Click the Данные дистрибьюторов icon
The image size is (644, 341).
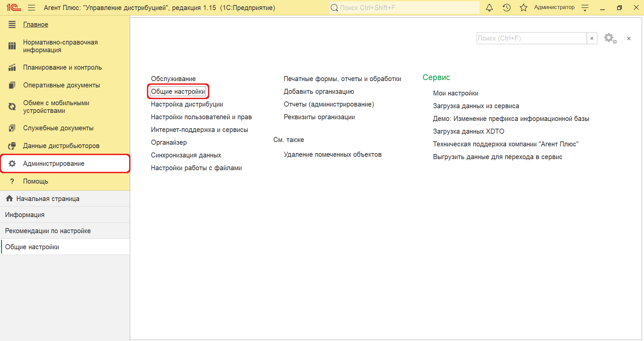click(x=12, y=146)
